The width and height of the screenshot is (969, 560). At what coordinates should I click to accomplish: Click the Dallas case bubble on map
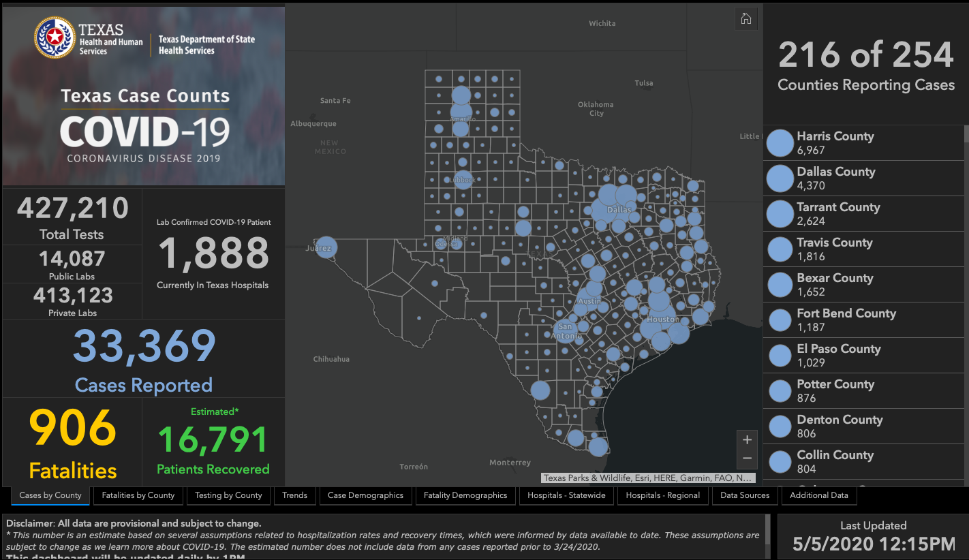(605, 201)
